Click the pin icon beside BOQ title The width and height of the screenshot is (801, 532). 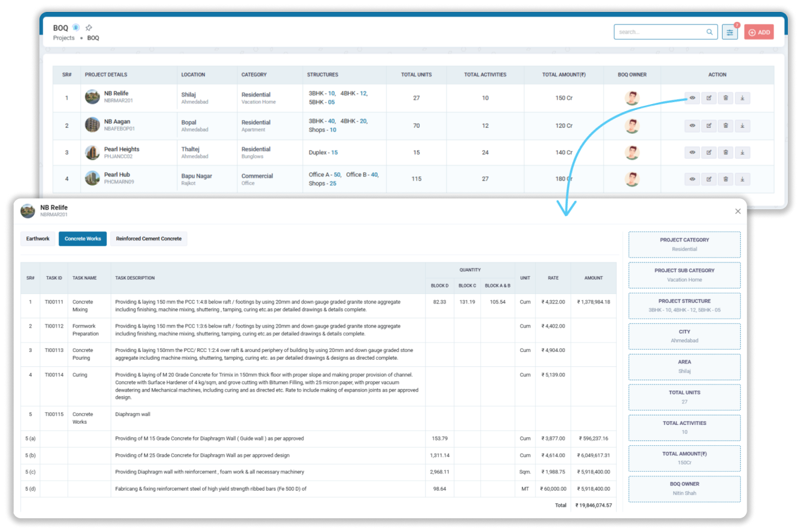[88, 27]
